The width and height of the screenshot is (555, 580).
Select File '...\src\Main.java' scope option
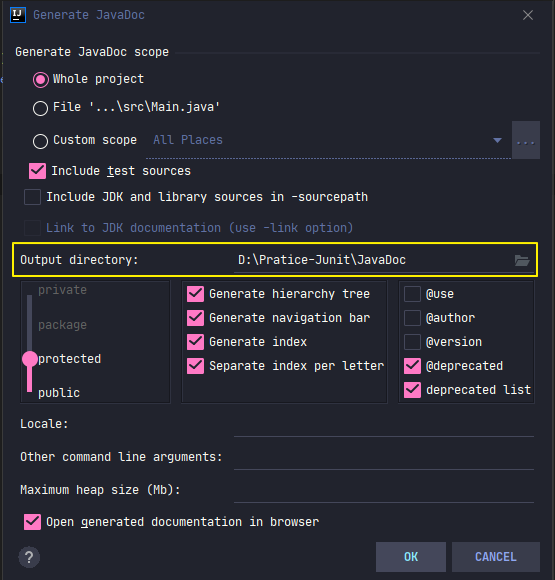tap(41, 108)
